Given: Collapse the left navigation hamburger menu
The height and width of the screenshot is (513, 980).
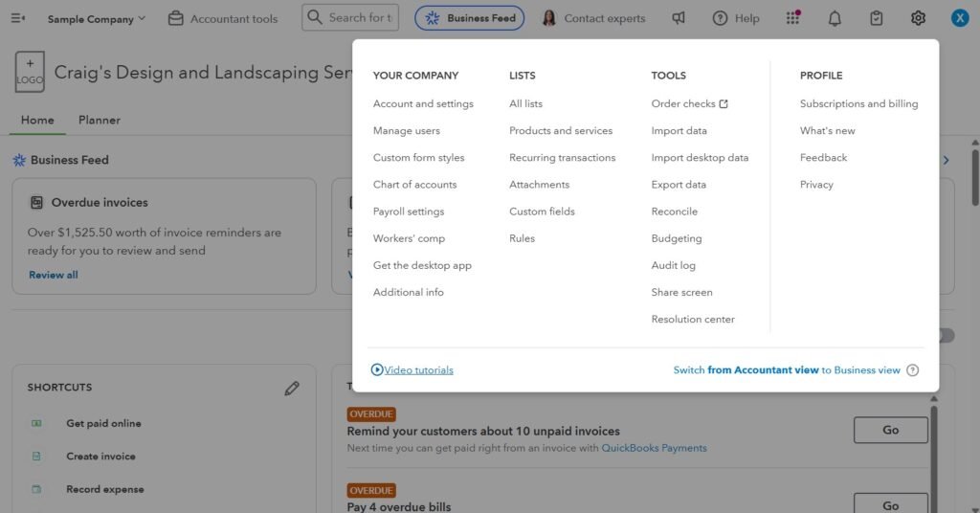Looking at the screenshot, I should 17,18.
